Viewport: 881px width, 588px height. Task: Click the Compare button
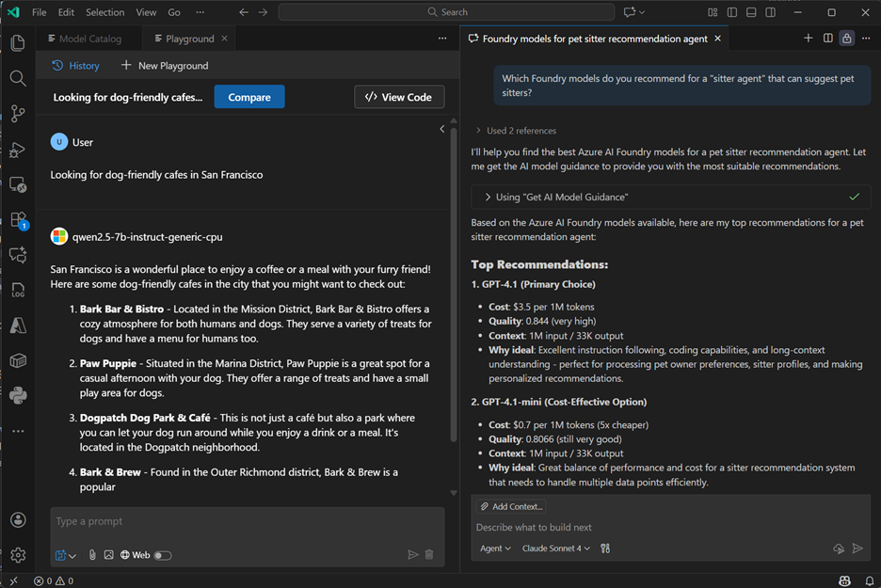coord(249,97)
